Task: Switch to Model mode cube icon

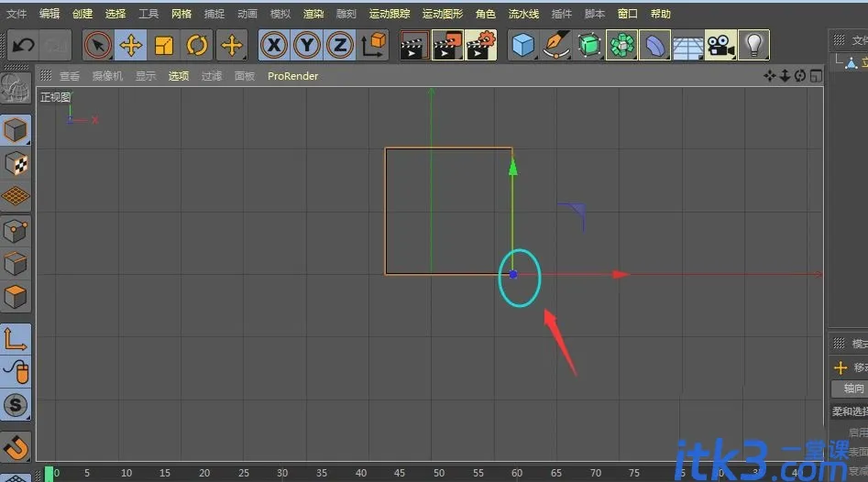Action: coord(15,131)
